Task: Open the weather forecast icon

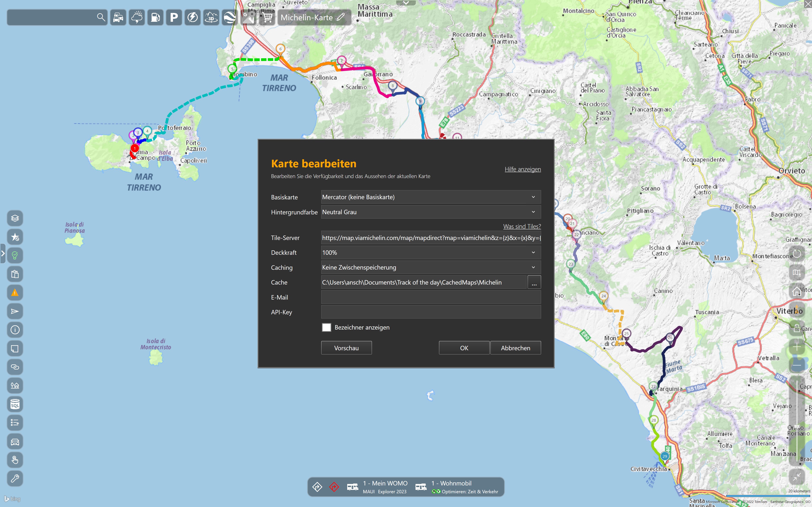Action: point(137,18)
